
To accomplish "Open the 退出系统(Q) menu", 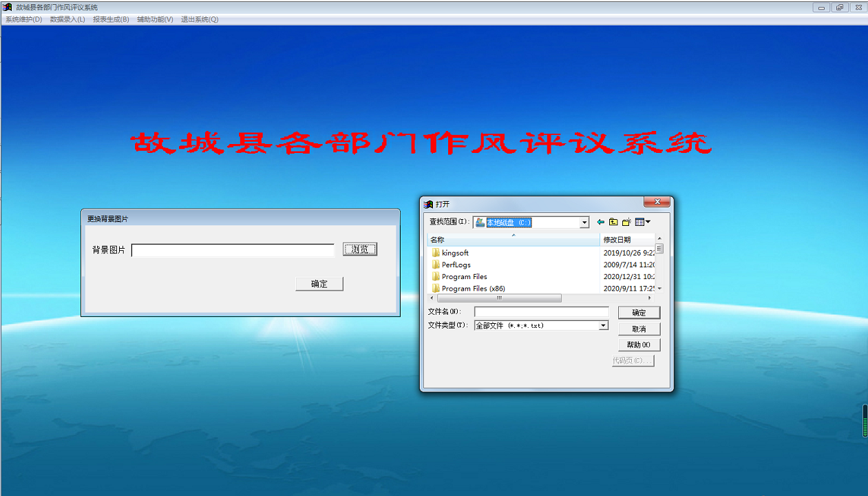I will pos(200,19).
